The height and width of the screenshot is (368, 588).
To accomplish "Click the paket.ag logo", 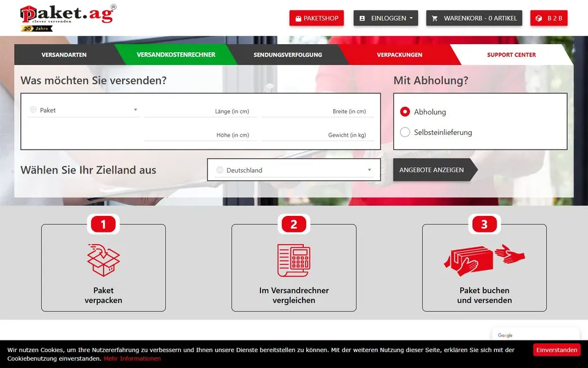I will 68,14.
